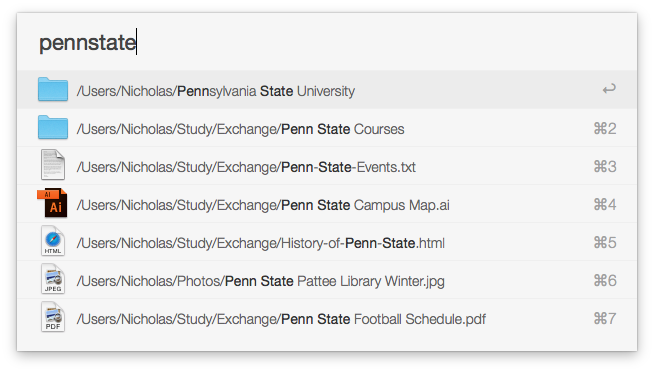Click the Penn State Courses folder icon

53,127
